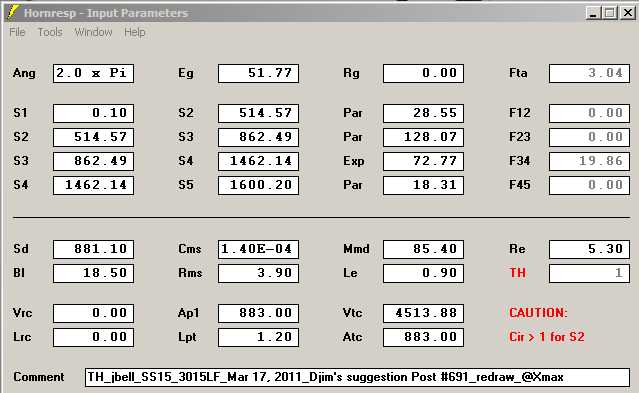Click the S5 field showing 1600.20
The width and height of the screenshot is (639, 393).
click(x=258, y=185)
